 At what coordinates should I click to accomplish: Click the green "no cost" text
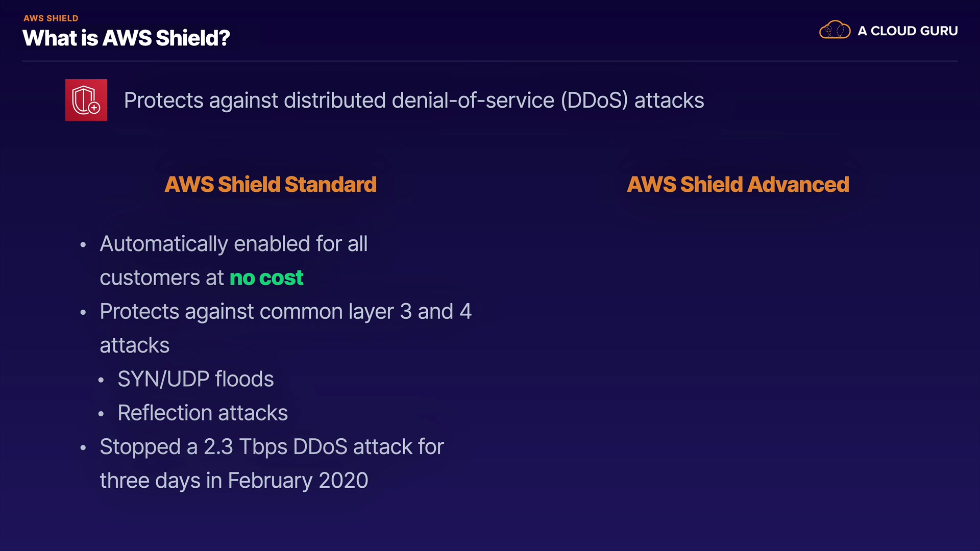tap(266, 278)
